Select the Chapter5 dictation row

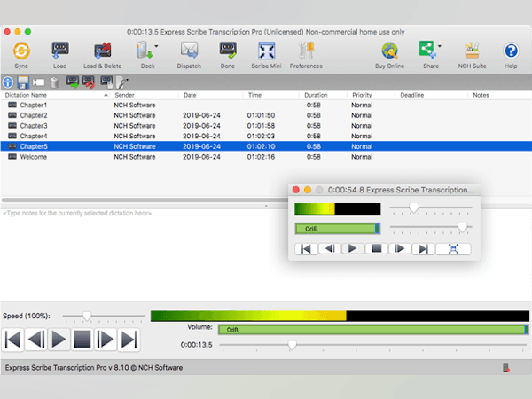[x=266, y=146]
